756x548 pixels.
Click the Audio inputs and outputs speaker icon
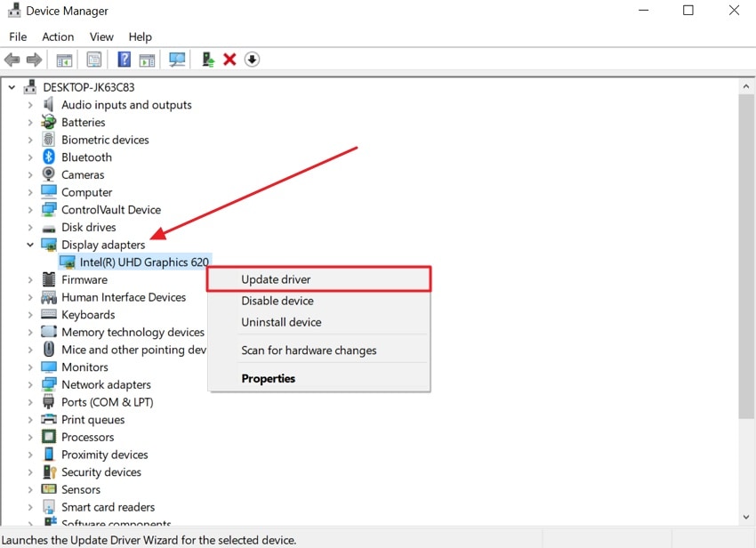[48, 105]
